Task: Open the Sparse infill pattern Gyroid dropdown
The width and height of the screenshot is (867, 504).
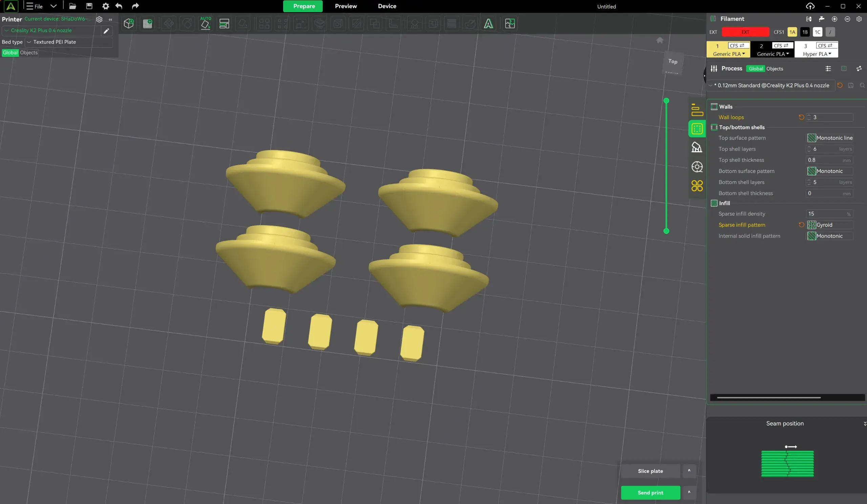Action: tap(829, 225)
